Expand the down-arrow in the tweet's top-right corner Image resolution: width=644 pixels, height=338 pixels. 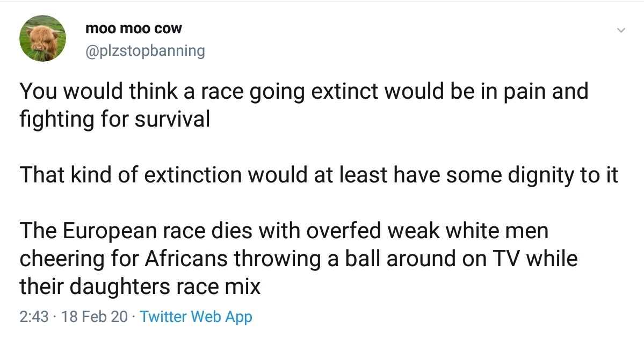pyautogui.click(x=621, y=30)
